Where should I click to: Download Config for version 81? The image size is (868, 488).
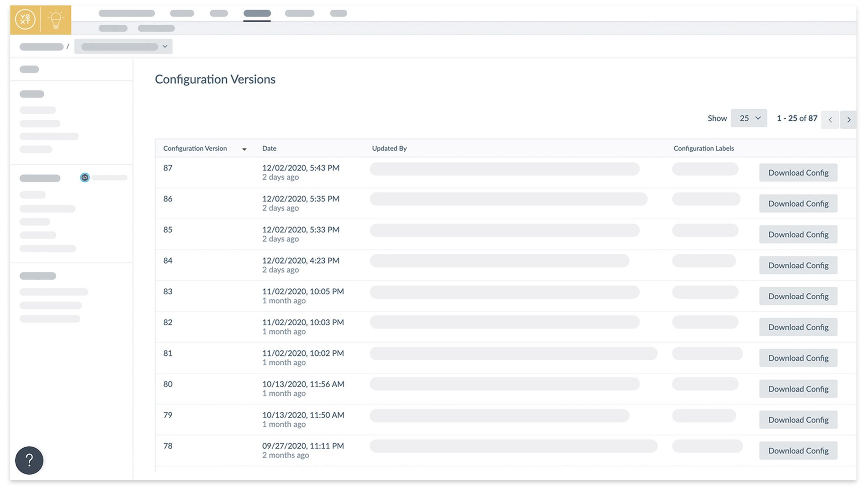(798, 358)
